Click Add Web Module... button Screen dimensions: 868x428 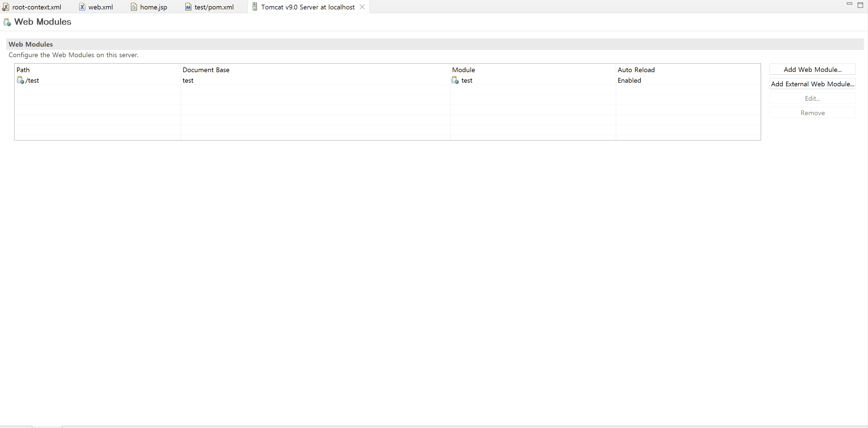click(812, 69)
